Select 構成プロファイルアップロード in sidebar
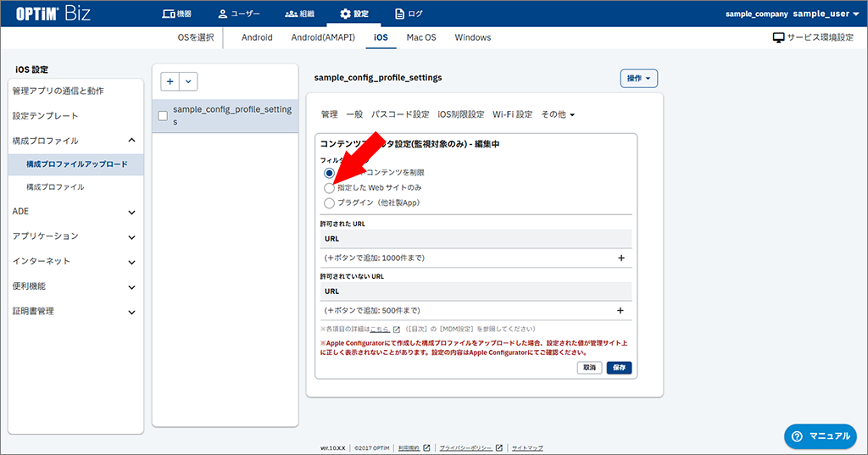Viewport: 868px width, 455px height. [75, 164]
